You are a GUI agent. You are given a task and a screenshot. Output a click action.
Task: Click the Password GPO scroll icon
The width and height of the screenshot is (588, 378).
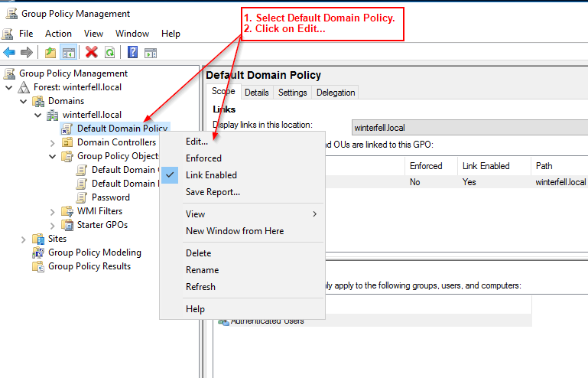[x=81, y=197]
